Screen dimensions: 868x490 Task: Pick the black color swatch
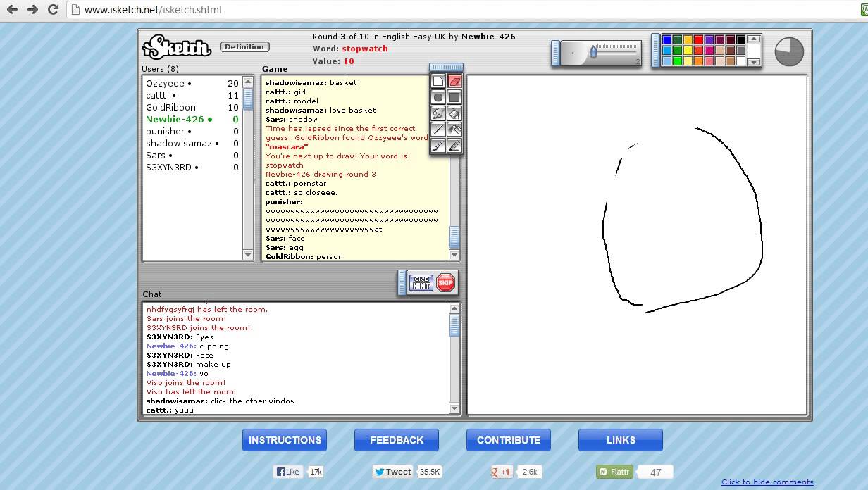click(x=741, y=39)
